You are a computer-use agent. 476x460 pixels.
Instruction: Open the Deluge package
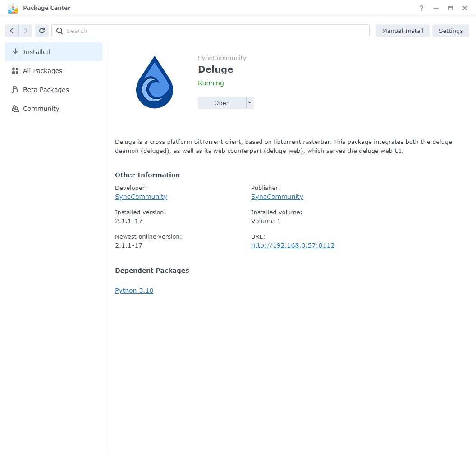click(222, 103)
